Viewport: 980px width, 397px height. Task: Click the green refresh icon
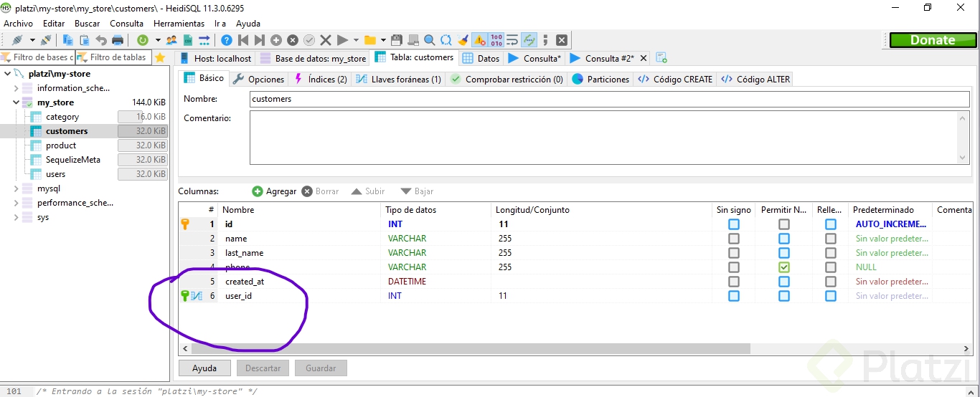point(143,40)
